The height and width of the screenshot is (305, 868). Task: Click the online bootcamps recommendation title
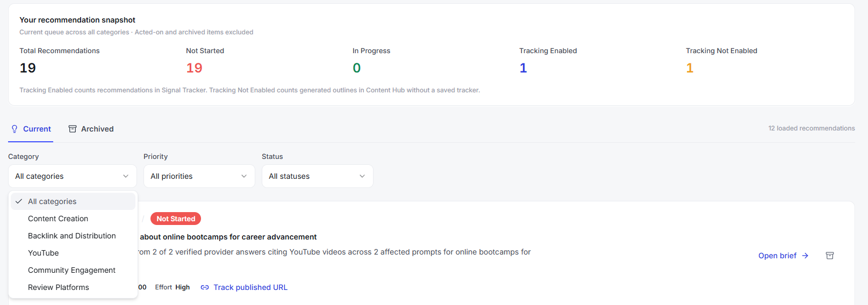pyautogui.click(x=228, y=237)
